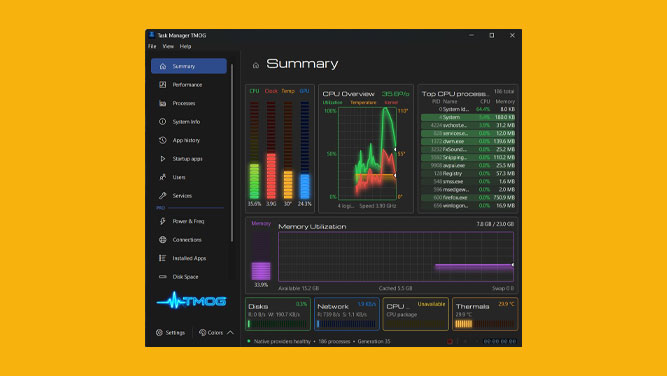Image resolution: width=667 pixels, height=376 pixels.
Task: Open the Disks summary card
Action: [278, 314]
